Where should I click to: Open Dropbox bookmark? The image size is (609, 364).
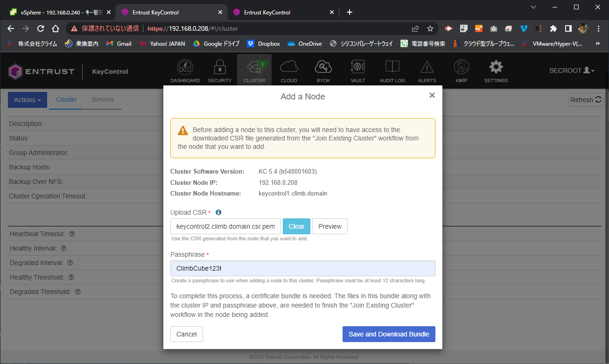(264, 43)
